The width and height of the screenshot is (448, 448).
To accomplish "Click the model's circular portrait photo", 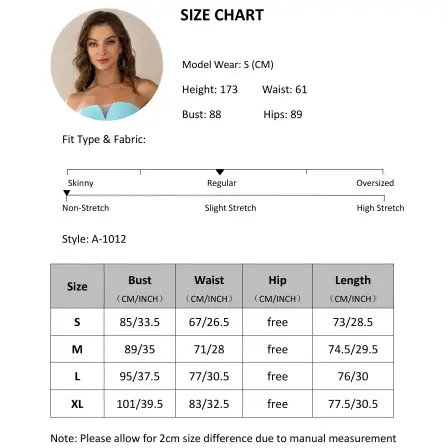I will (107, 64).
